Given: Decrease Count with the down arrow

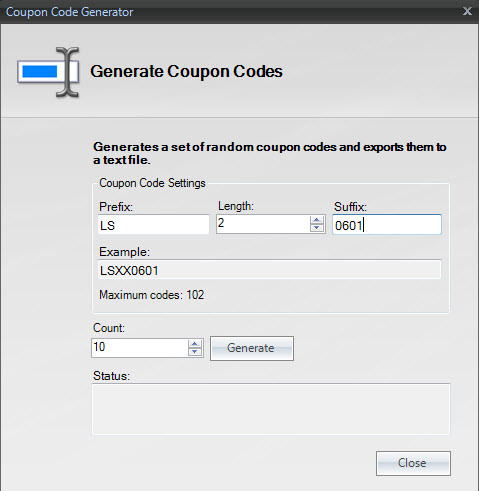Looking at the screenshot, I should point(195,352).
